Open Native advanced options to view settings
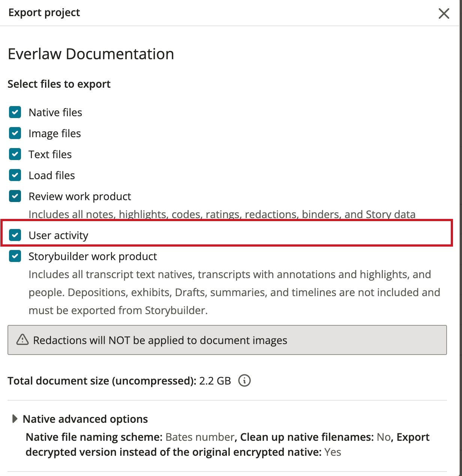The width and height of the screenshot is (462, 476). coord(85,419)
